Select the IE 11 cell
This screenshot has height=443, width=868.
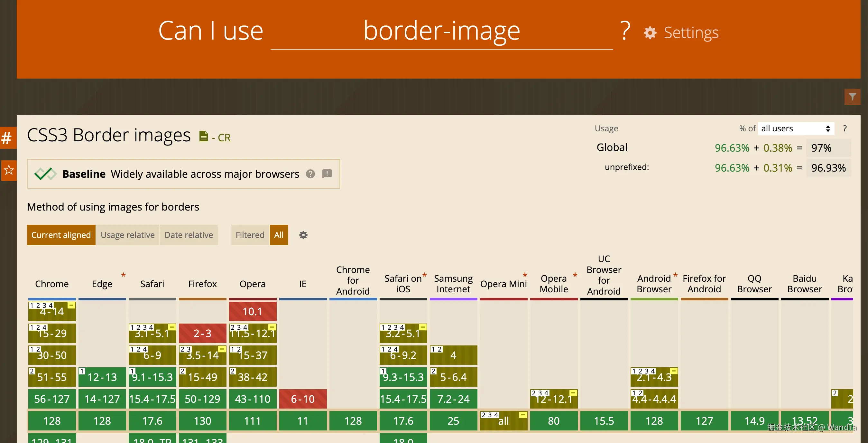pyautogui.click(x=303, y=421)
